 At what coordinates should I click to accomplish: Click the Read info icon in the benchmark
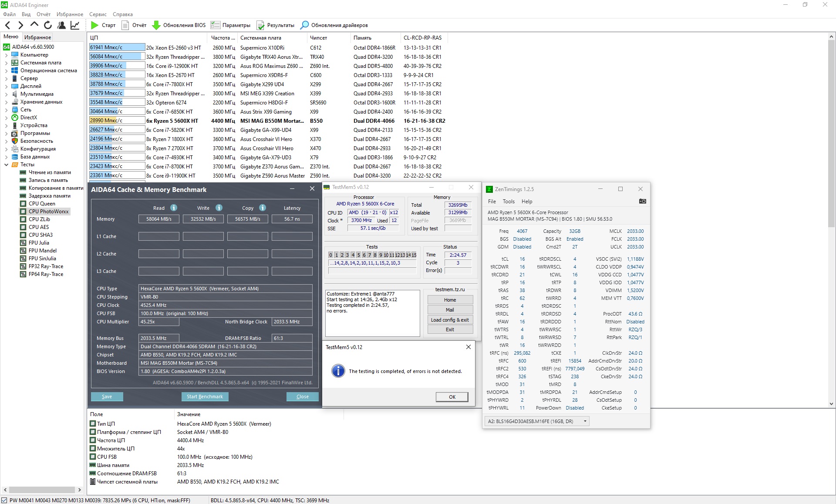click(173, 208)
